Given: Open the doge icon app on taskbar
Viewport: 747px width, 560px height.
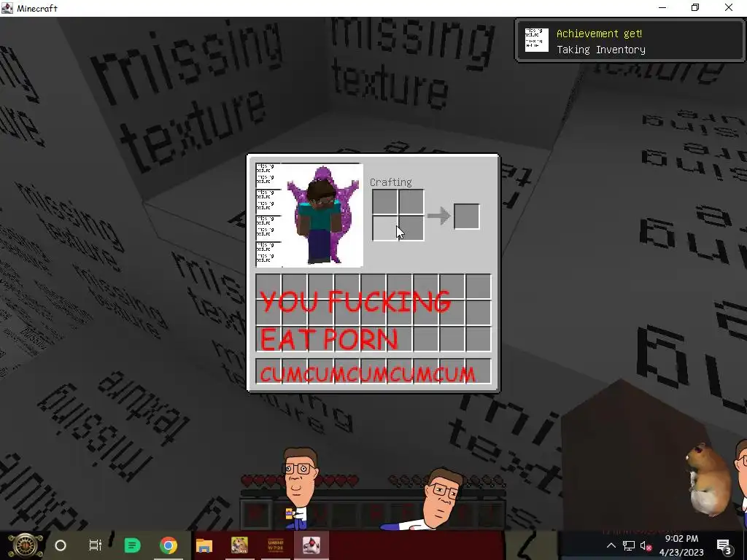Looking at the screenshot, I should tap(239, 545).
